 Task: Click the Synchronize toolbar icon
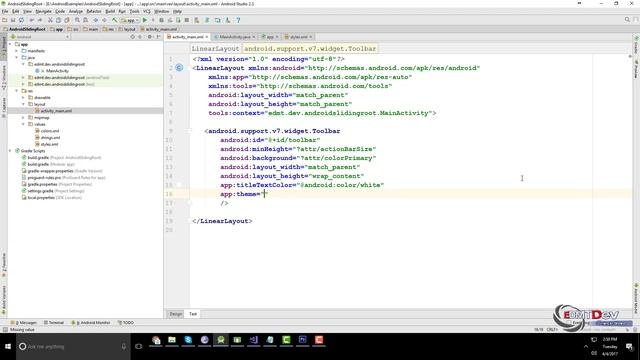21,20
